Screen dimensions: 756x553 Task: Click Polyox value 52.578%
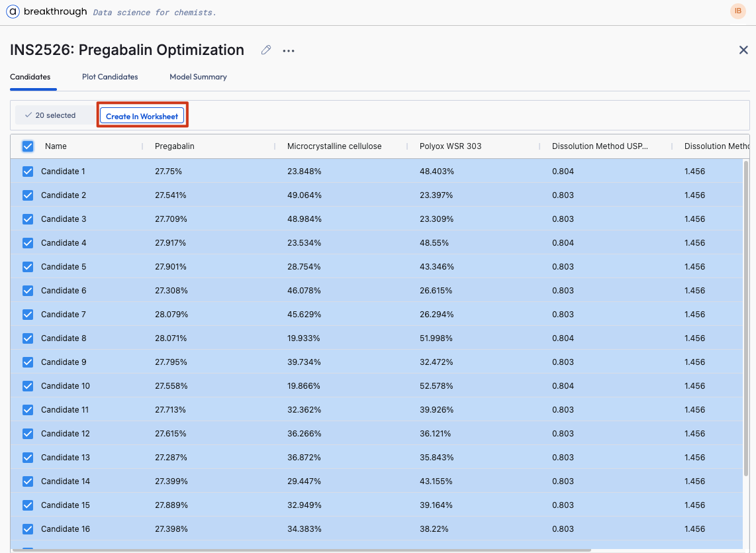pyautogui.click(x=436, y=386)
